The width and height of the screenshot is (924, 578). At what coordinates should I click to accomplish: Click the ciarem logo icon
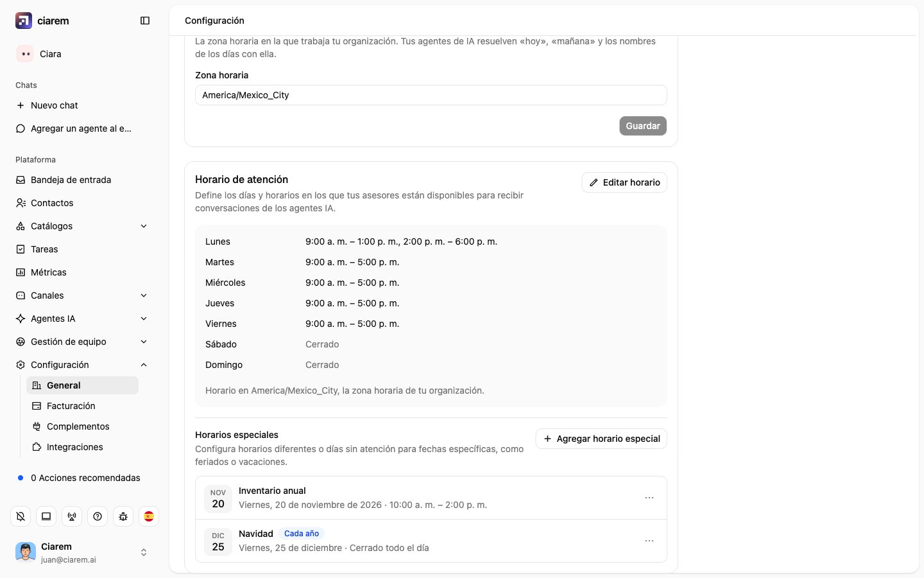point(24,21)
